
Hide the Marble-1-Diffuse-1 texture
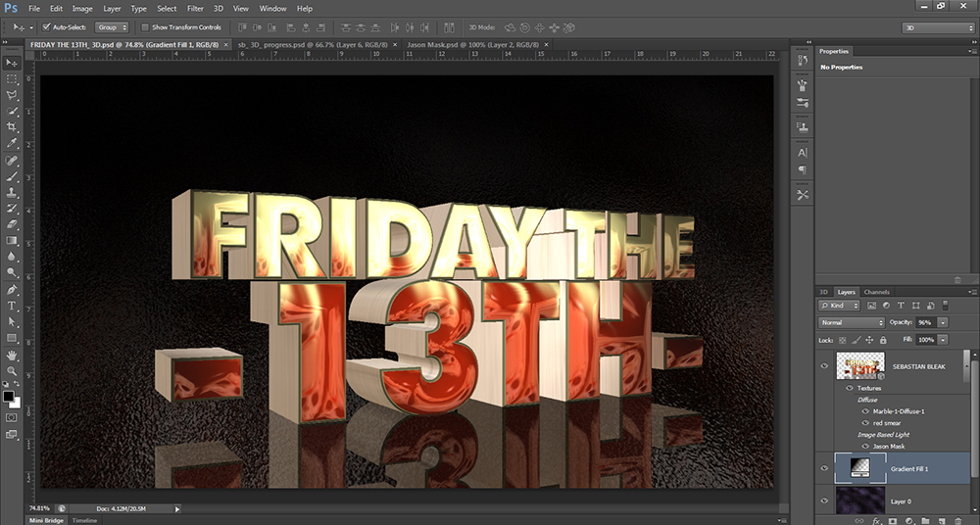tap(864, 410)
